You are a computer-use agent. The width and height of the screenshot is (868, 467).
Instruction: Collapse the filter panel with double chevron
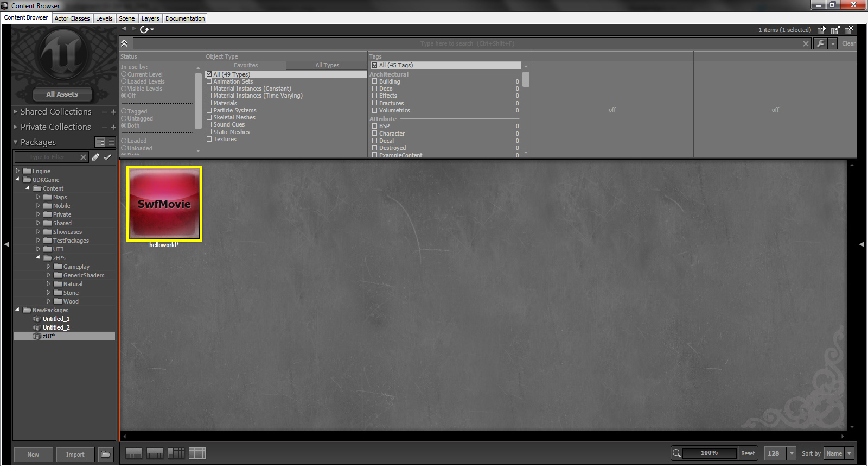pyautogui.click(x=124, y=43)
